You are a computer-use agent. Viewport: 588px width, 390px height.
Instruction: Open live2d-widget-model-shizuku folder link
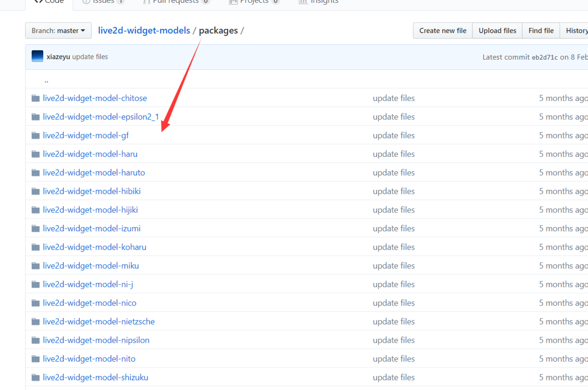pyautogui.click(x=95, y=377)
